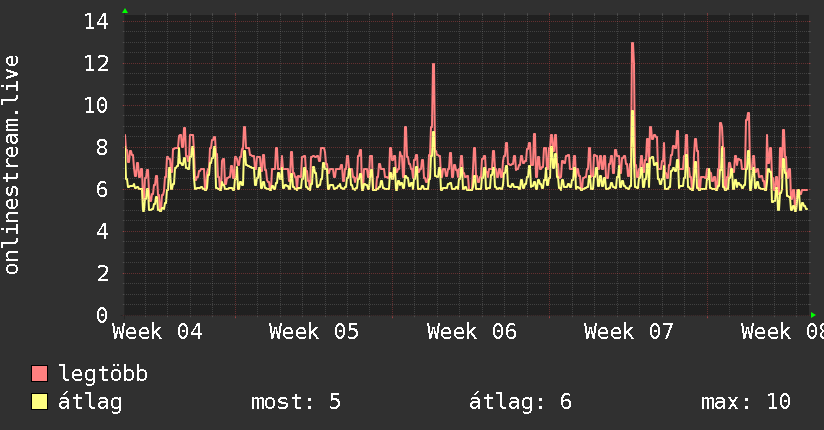Click the onlinestream.live vertical axis title
Screen dimensions: 824x430
coord(12,165)
